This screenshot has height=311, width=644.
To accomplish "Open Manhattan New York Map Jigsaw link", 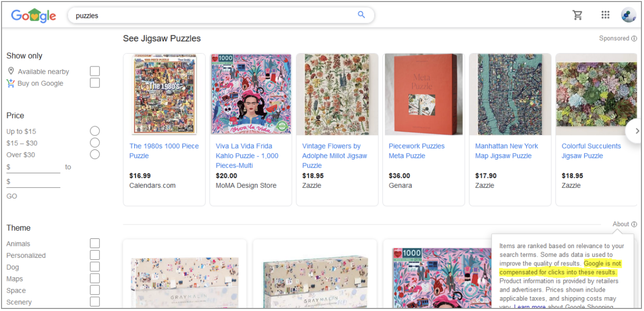I will tap(507, 151).
